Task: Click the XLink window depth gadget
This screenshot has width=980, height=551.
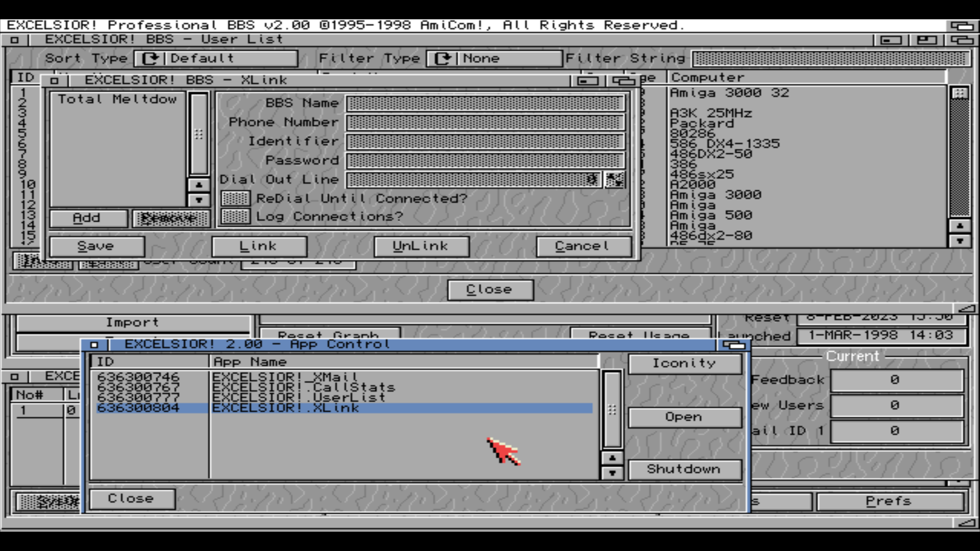Action: coord(623,80)
